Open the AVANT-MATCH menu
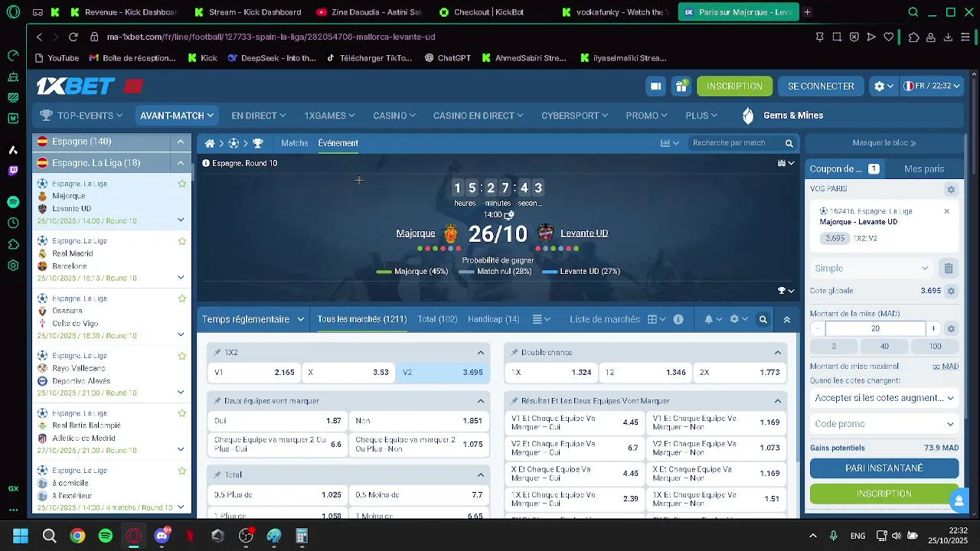 pos(177,116)
